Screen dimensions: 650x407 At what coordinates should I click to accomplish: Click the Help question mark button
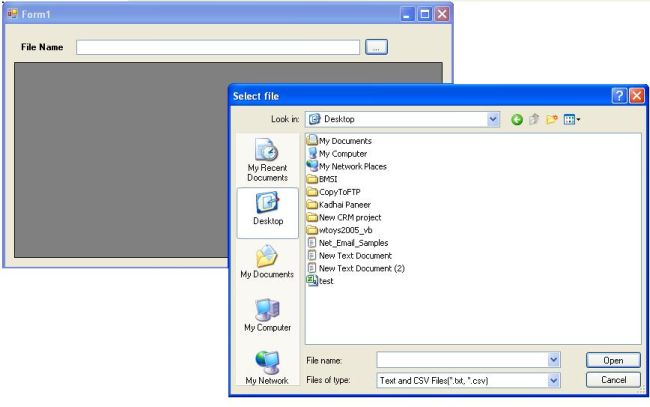[x=619, y=96]
